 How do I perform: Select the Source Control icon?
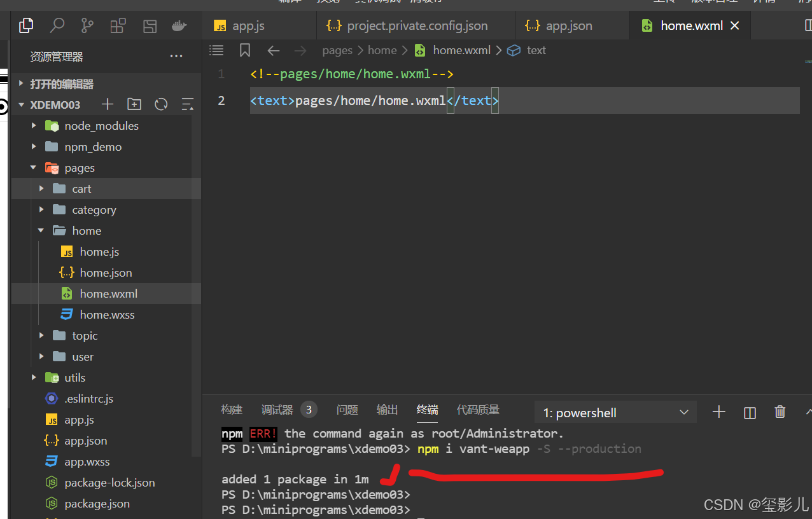pos(87,25)
